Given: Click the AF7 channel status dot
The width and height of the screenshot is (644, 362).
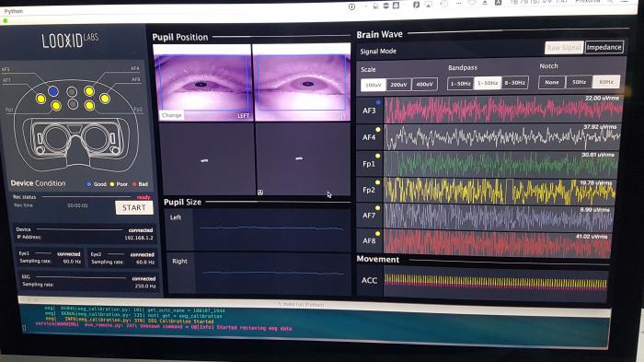Looking at the screenshot, I should pos(377,208).
